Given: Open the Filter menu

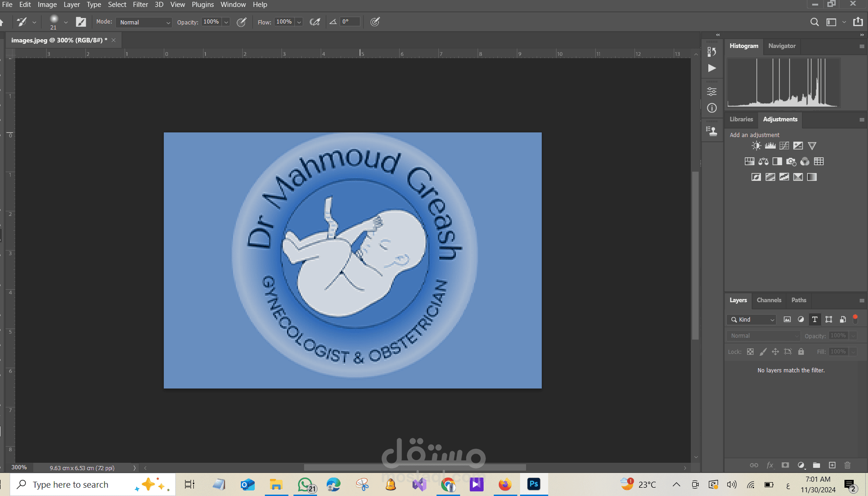Looking at the screenshot, I should coord(140,5).
